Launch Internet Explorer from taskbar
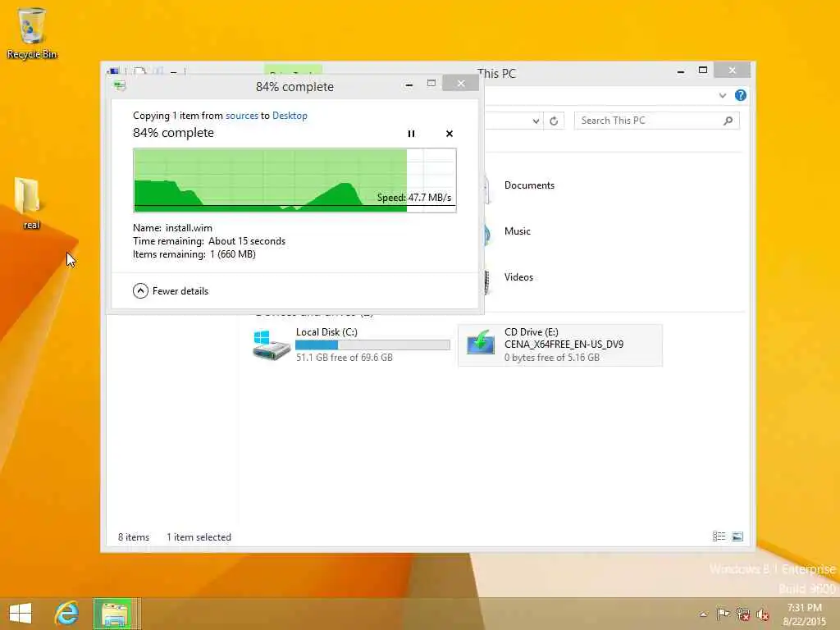Viewport: 840px width, 630px height. [66, 614]
